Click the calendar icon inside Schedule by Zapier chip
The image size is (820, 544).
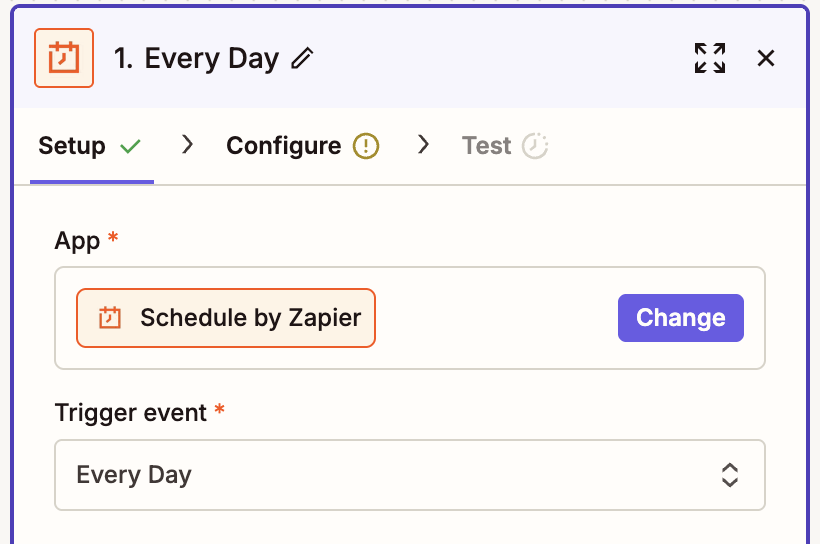109,318
